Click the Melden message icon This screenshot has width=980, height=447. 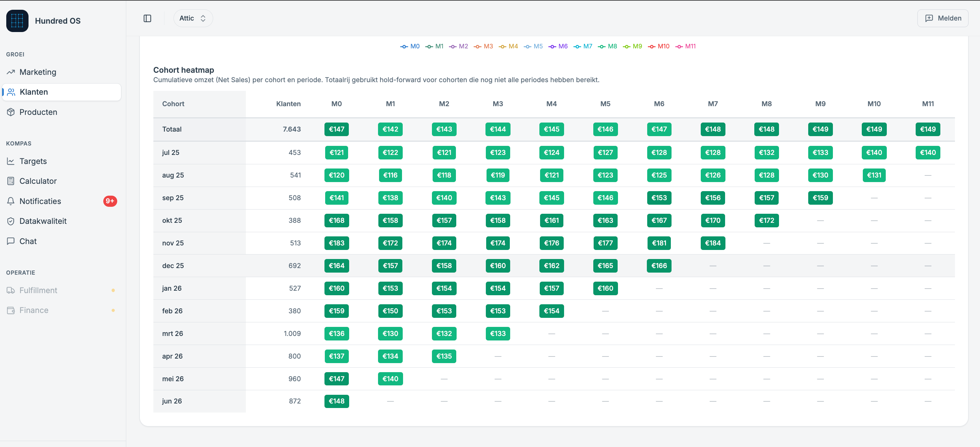point(929,18)
